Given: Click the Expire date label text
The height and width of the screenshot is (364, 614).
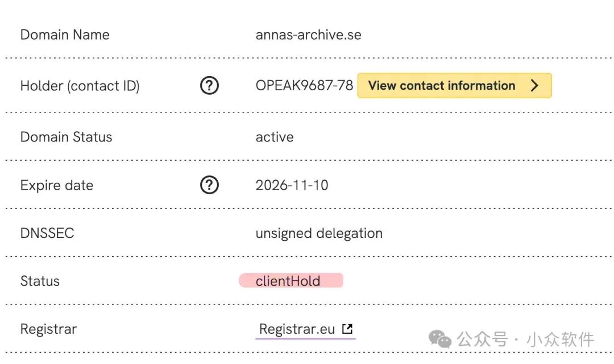Looking at the screenshot, I should click(x=57, y=185).
